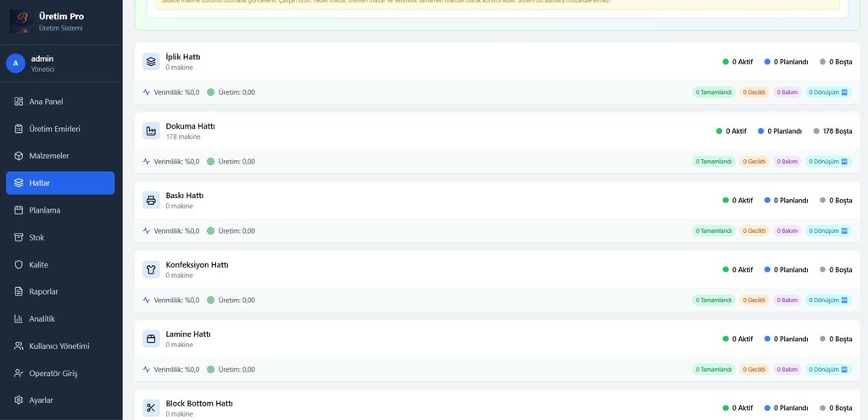Click the İplik Hattı layers icon
This screenshot has height=420, width=868.
151,62
